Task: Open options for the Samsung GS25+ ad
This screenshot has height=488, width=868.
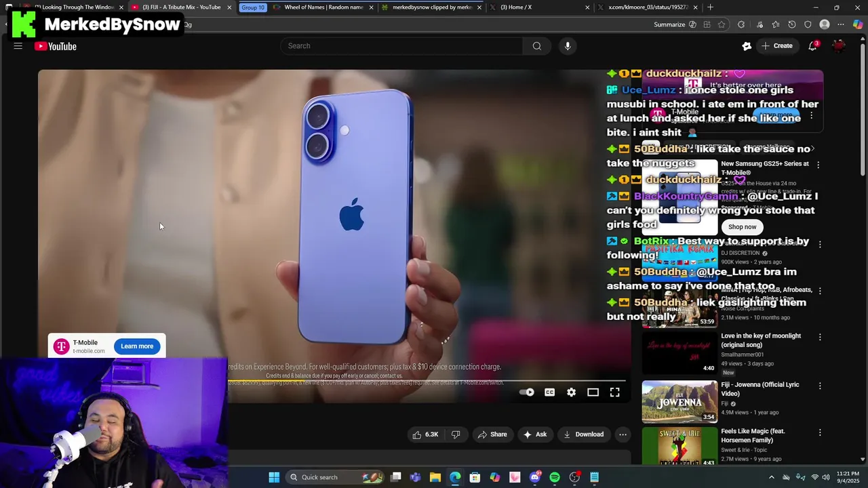Action: pos(818,165)
